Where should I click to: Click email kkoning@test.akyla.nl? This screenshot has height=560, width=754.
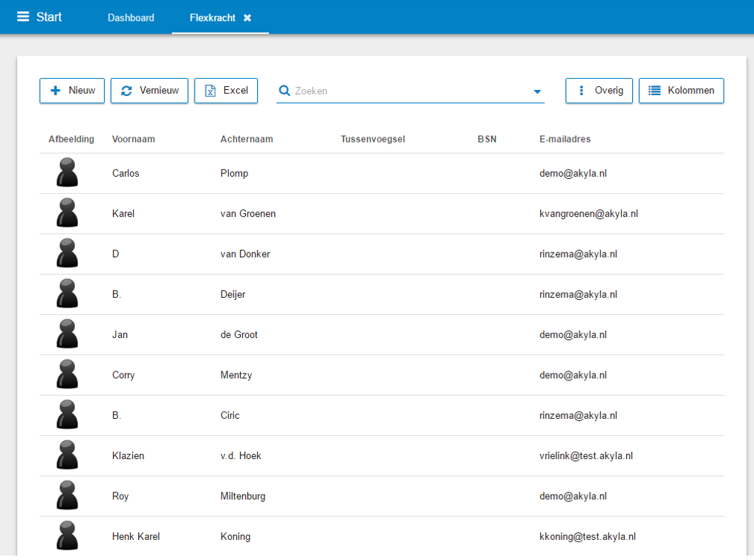tap(587, 537)
